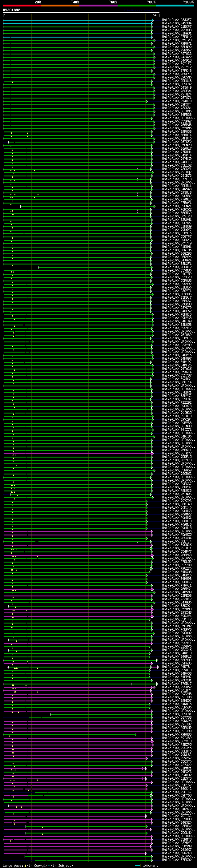Select hit label UniRef100_Q14K70
The image size is (197, 868).
[177, 101]
